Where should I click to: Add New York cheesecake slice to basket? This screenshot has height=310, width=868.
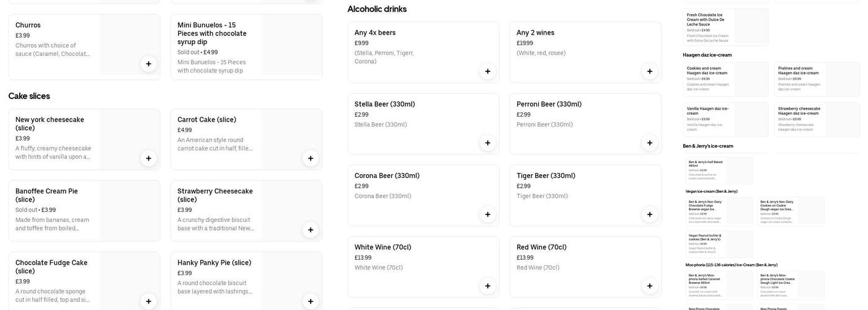tap(148, 158)
